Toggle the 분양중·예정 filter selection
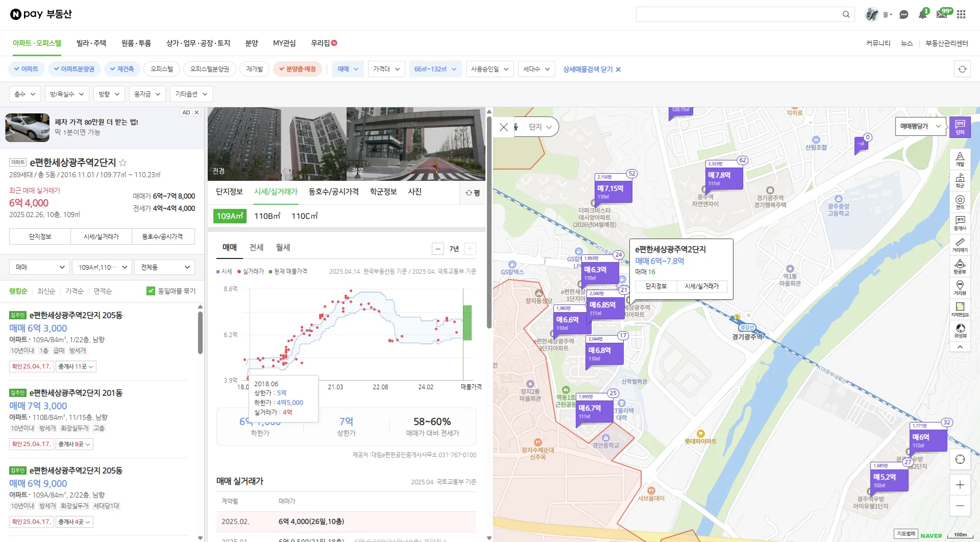Viewport: 980px width, 542px height. point(297,68)
